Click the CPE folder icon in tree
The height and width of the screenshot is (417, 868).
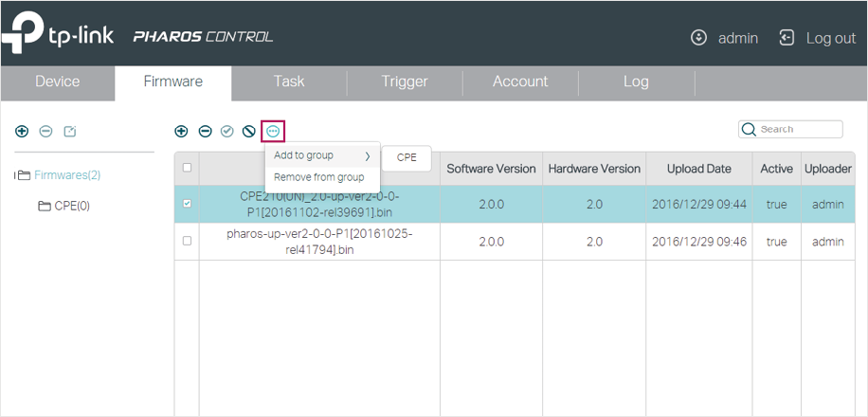click(x=45, y=207)
